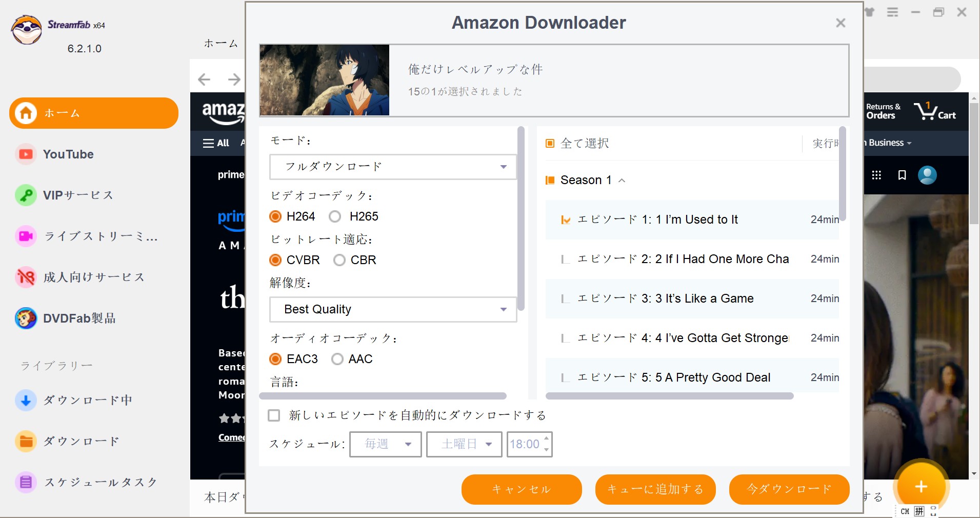Select CBR bitrate option

pyautogui.click(x=339, y=260)
